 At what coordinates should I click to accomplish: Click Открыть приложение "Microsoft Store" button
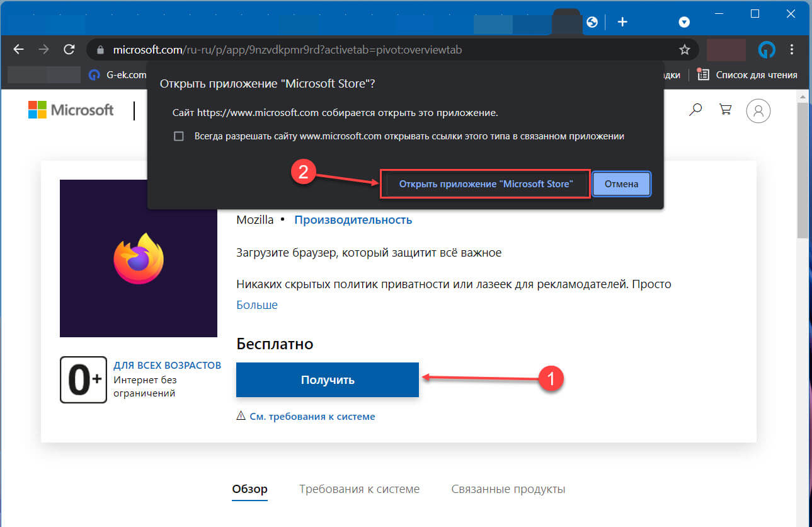click(486, 184)
